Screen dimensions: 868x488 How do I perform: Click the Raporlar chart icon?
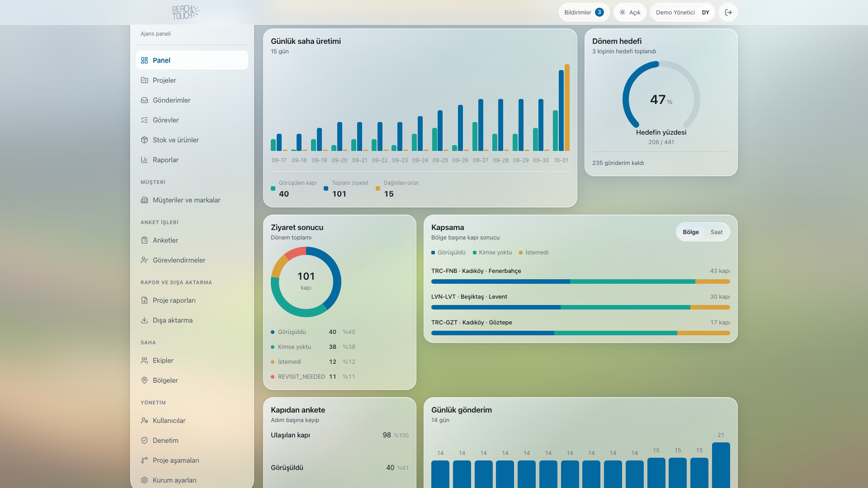click(144, 160)
